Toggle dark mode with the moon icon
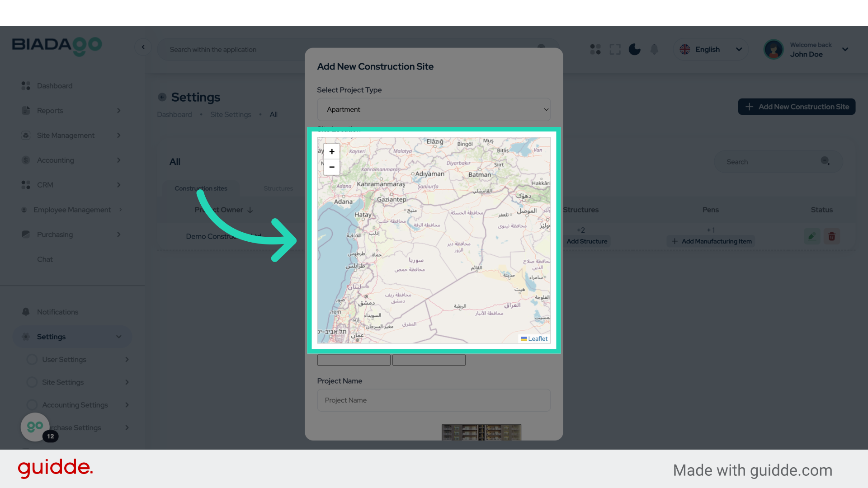 (x=634, y=49)
